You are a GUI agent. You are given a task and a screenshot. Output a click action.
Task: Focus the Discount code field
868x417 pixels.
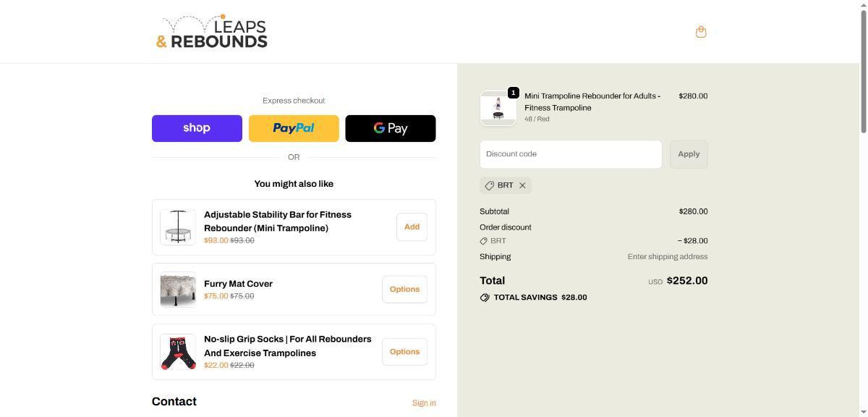pyautogui.click(x=571, y=154)
